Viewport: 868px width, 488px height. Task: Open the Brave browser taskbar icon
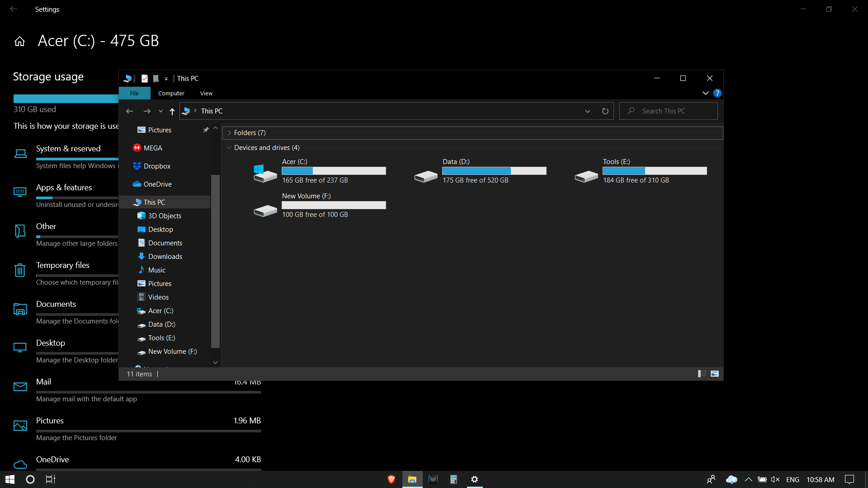(392, 479)
